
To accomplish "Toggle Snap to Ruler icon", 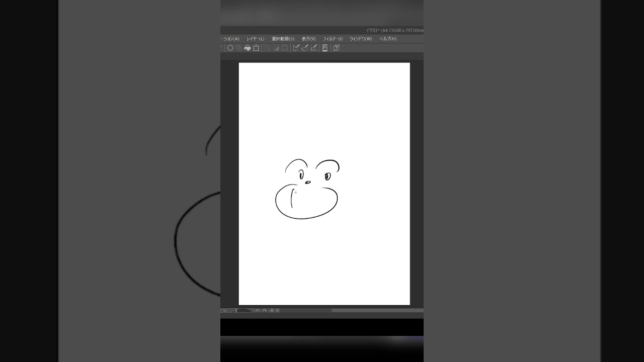I will click(296, 48).
